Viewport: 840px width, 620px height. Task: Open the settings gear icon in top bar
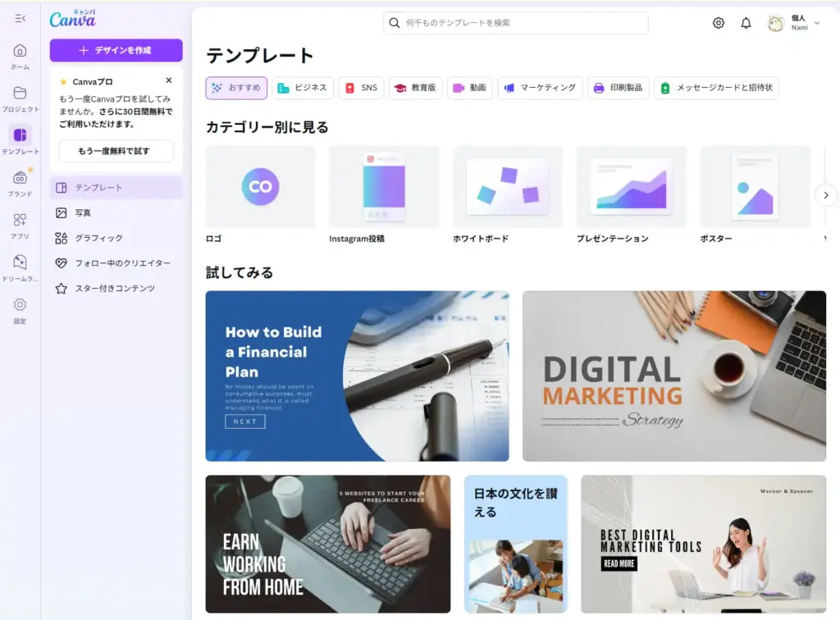click(718, 23)
